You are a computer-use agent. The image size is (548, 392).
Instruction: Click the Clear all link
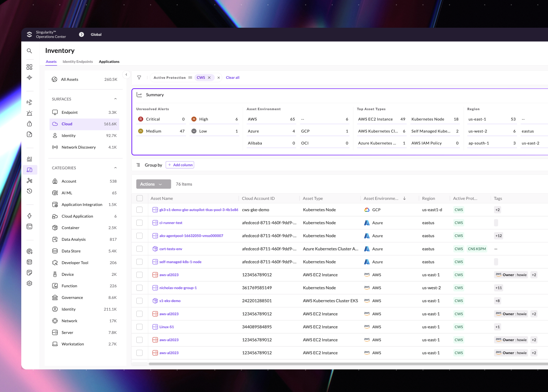(x=232, y=78)
